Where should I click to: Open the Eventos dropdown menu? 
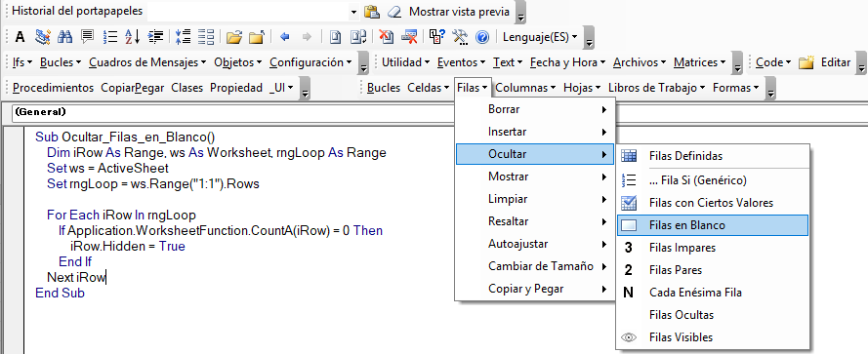462,62
